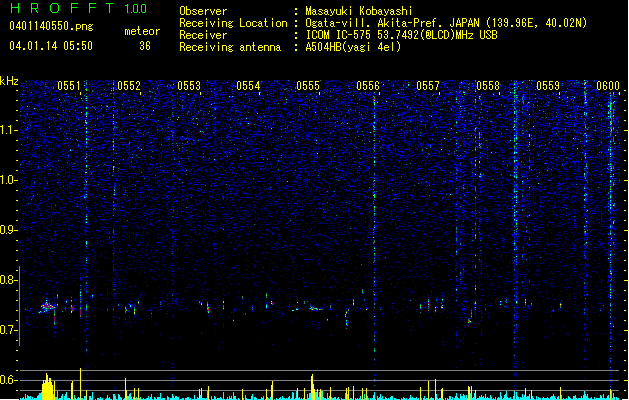Click the 0557 time marker
The height and width of the screenshot is (400, 629).
pos(428,86)
